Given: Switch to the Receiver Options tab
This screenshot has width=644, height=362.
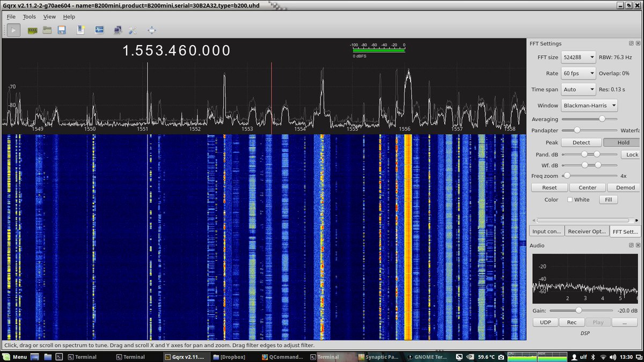Looking at the screenshot, I should [x=587, y=231].
